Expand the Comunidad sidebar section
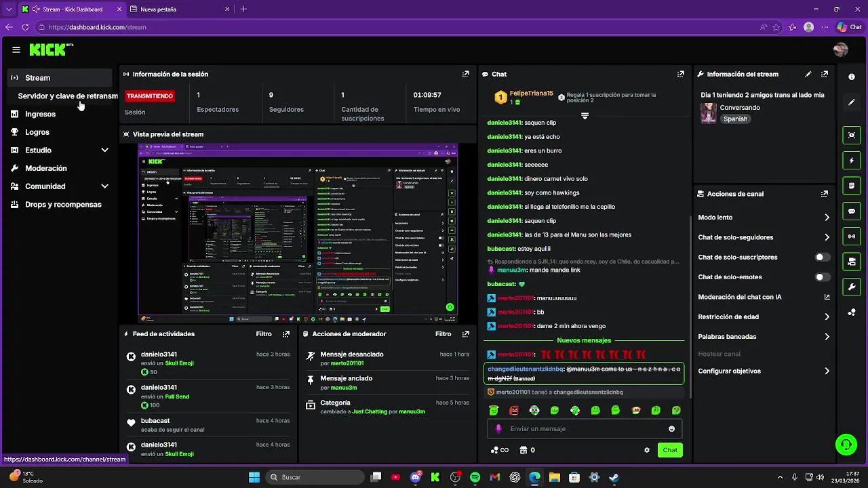 click(x=104, y=186)
